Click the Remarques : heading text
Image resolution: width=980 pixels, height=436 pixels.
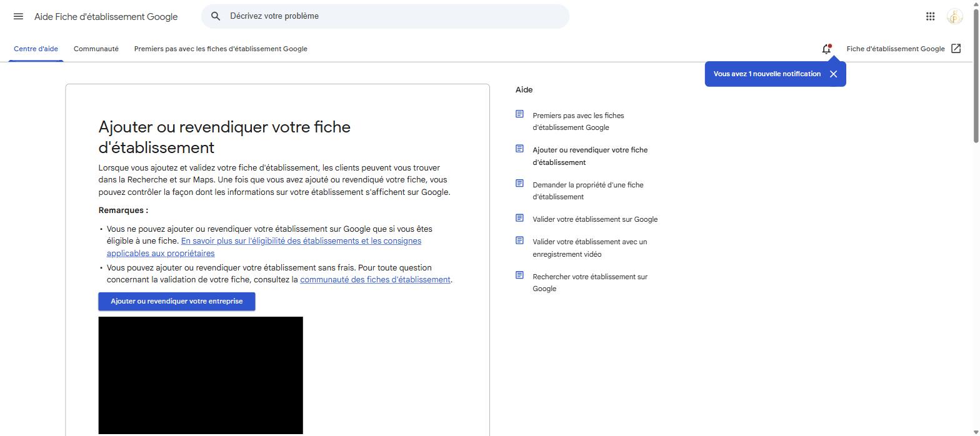[123, 211]
